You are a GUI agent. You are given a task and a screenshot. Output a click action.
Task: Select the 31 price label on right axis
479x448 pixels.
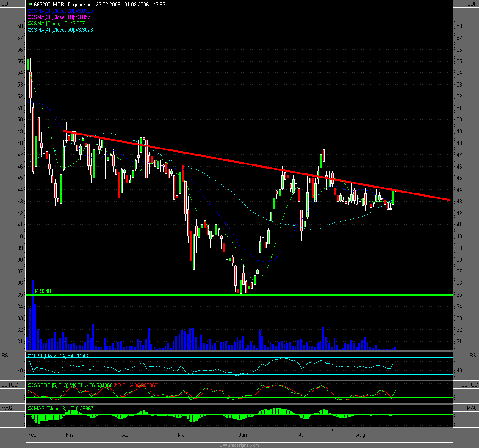pyautogui.click(x=459, y=342)
